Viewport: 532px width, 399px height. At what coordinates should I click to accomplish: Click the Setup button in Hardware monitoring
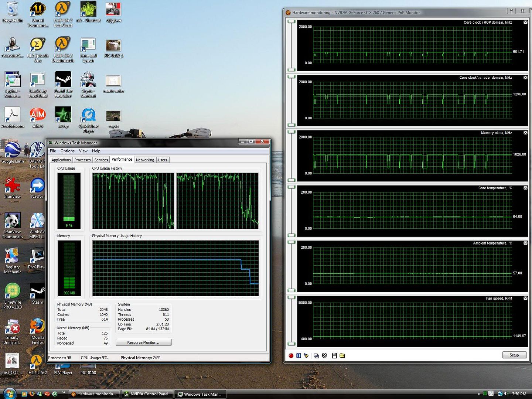pos(514,355)
